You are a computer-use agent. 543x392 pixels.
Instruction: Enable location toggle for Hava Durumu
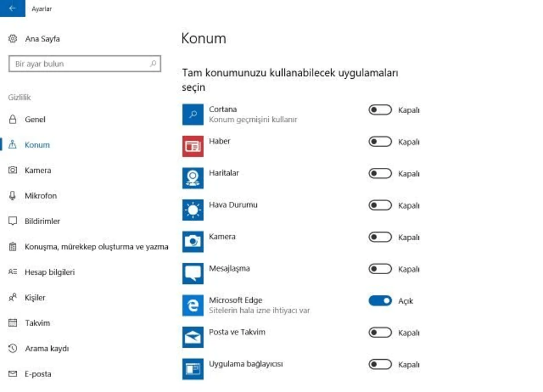(380, 205)
